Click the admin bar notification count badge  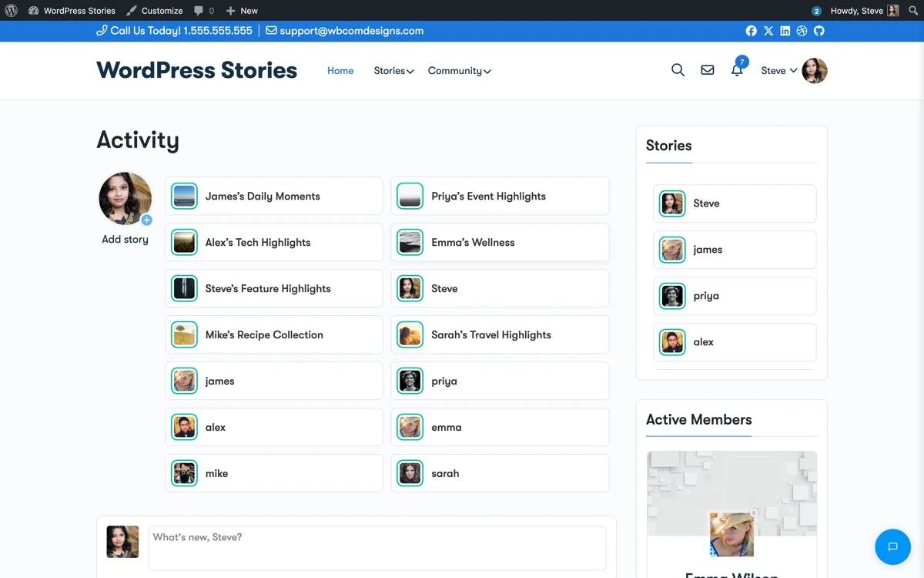[x=816, y=11]
